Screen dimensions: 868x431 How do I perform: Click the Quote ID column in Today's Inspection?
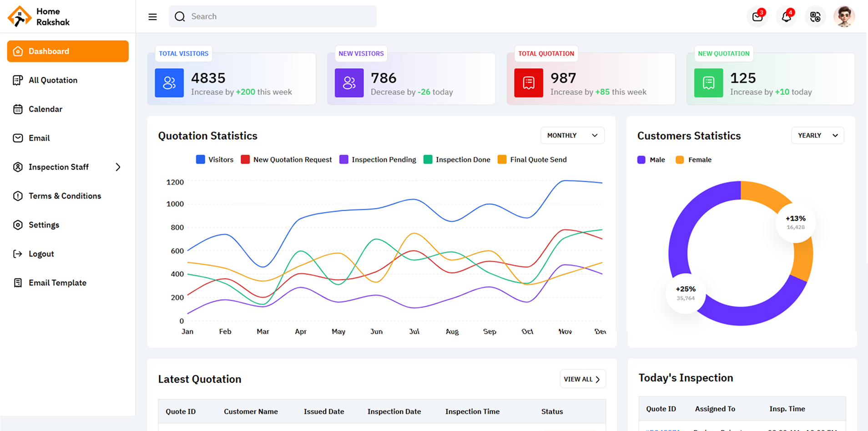coord(661,409)
